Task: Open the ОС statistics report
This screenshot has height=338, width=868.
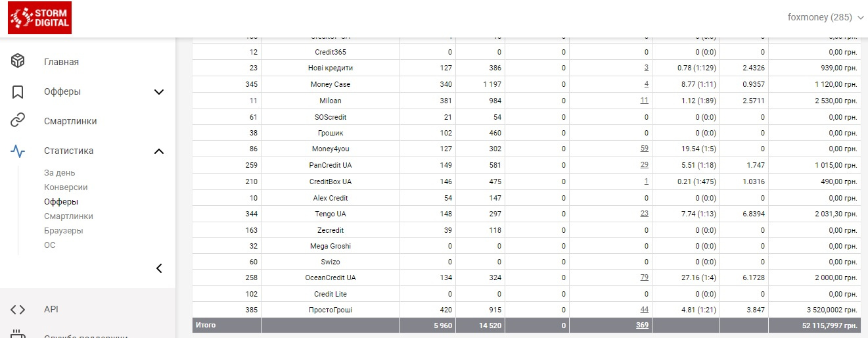Action: [x=50, y=245]
